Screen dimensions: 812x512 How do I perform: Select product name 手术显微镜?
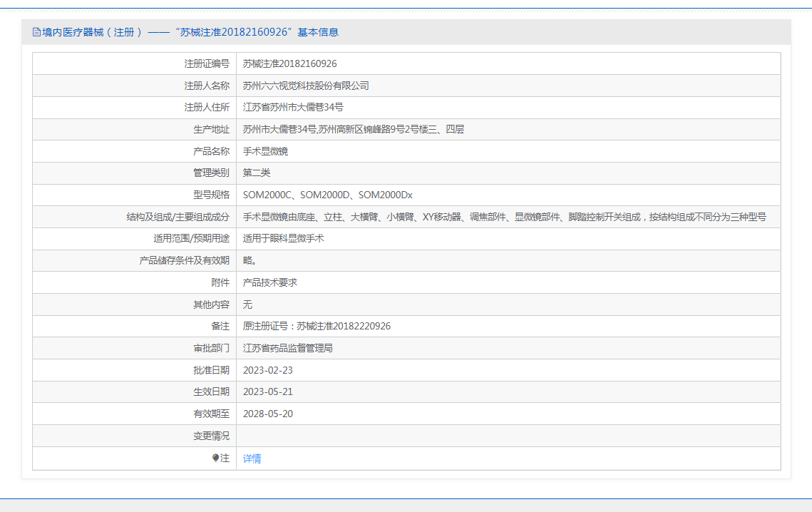click(265, 151)
